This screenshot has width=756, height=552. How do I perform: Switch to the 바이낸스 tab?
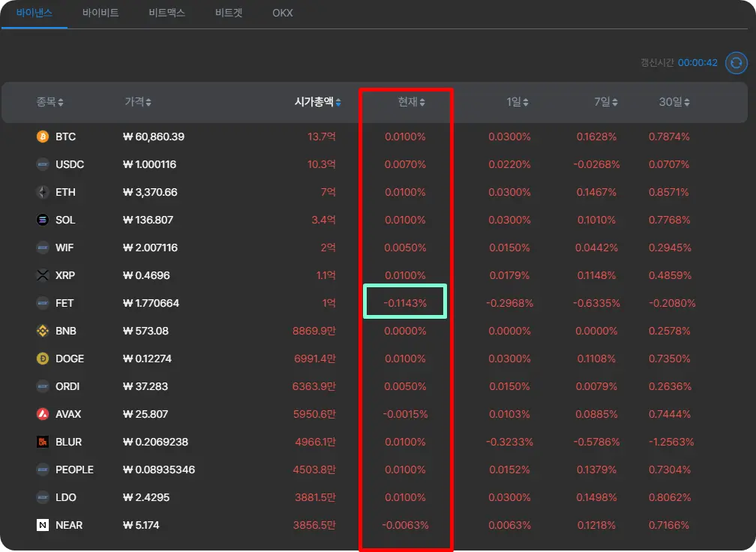(34, 13)
